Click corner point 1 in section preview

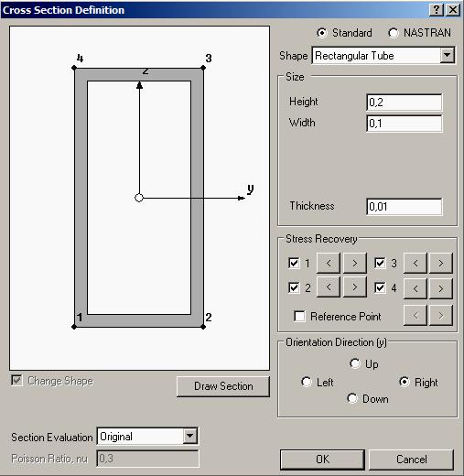(x=74, y=327)
